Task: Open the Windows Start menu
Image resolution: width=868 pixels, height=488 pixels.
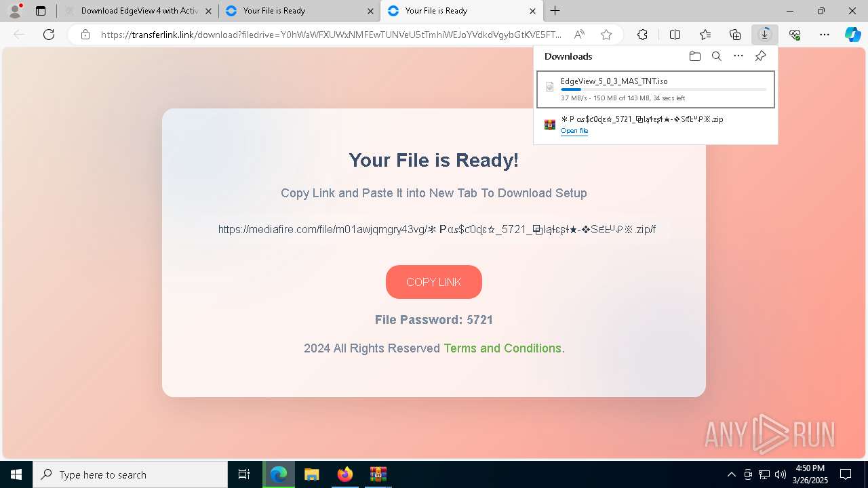Action: point(16,474)
